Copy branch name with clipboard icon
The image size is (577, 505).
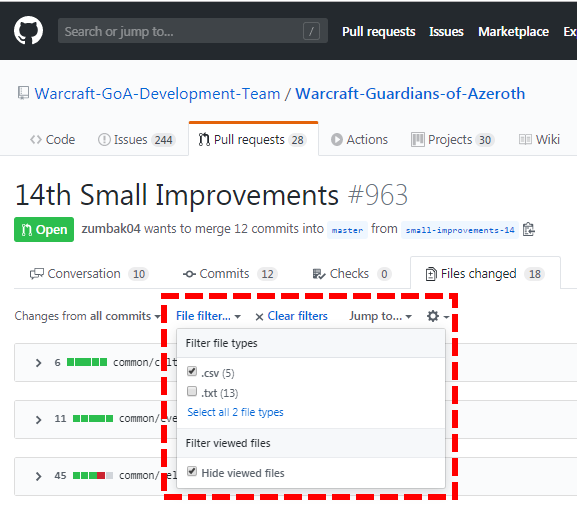click(x=529, y=229)
